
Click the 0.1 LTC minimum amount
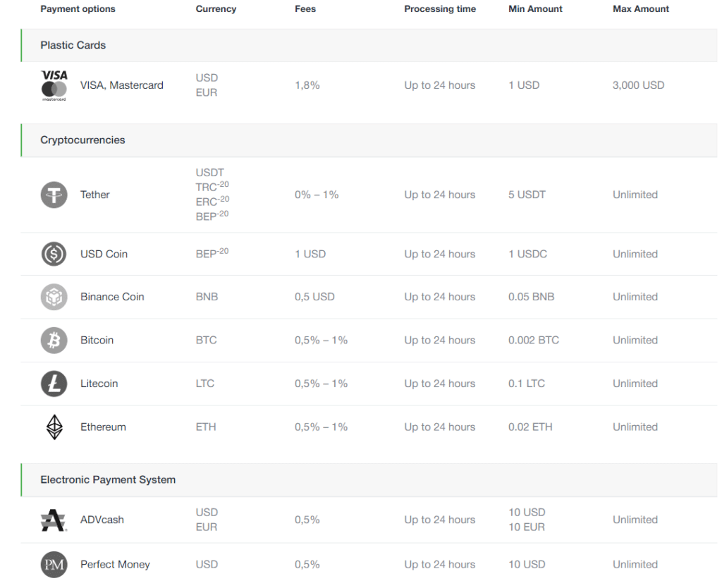[x=527, y=384]
